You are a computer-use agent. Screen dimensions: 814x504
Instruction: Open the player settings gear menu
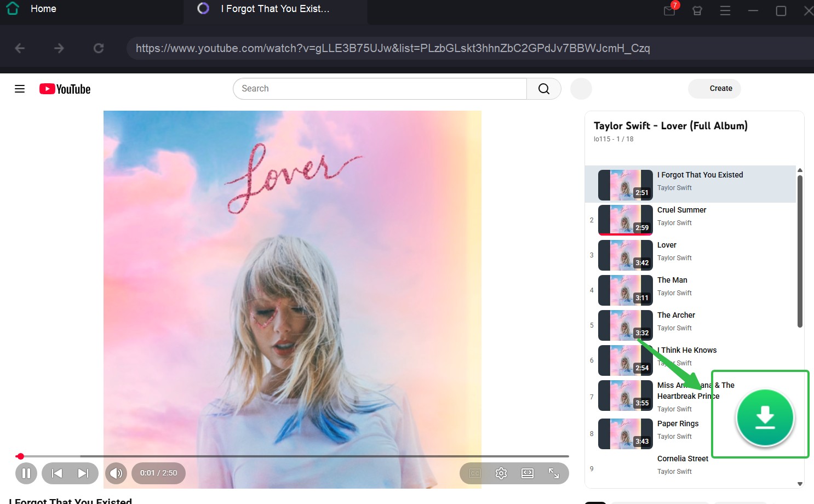(x=501, y=473)
